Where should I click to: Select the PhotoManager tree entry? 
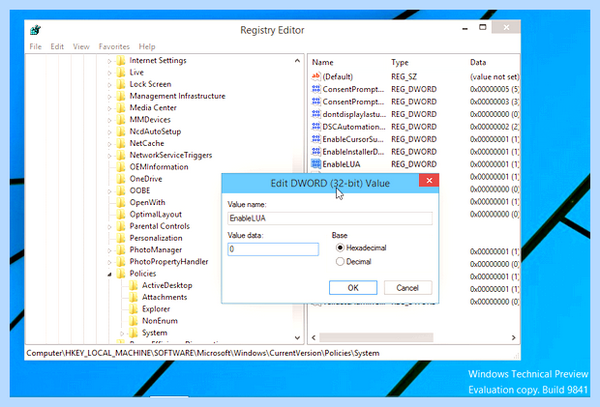[x=156, y=250]
